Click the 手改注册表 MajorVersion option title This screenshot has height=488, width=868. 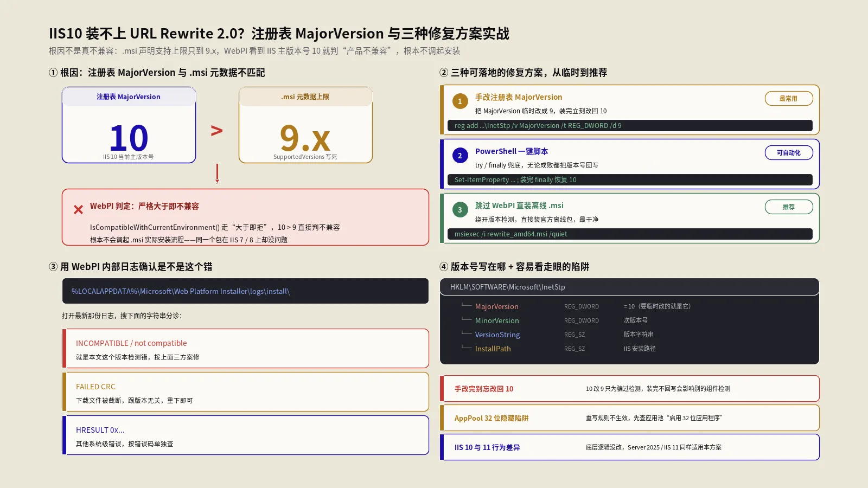tap(519, 97)
